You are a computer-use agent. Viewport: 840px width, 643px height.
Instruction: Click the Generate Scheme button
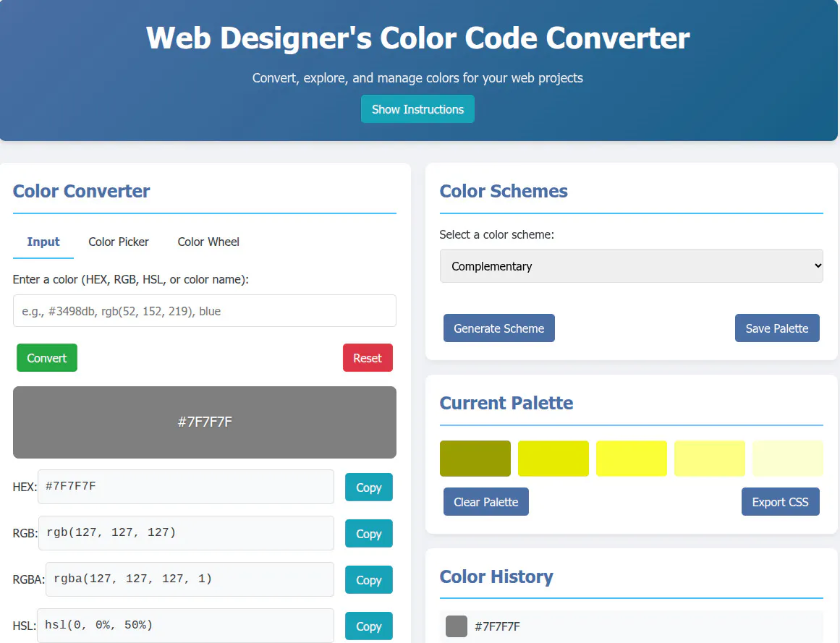[499, 328]
